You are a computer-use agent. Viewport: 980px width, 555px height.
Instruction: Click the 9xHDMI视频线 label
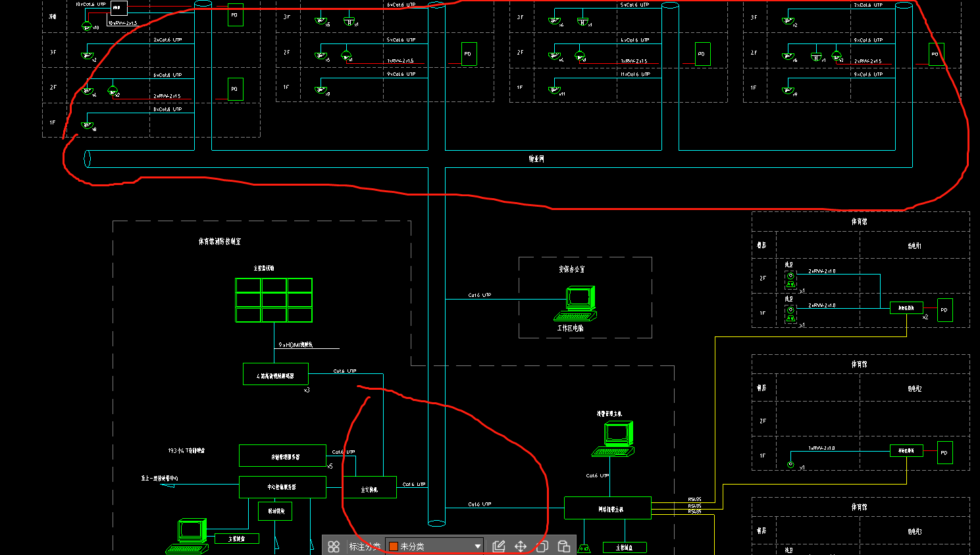tap(296, 344)
